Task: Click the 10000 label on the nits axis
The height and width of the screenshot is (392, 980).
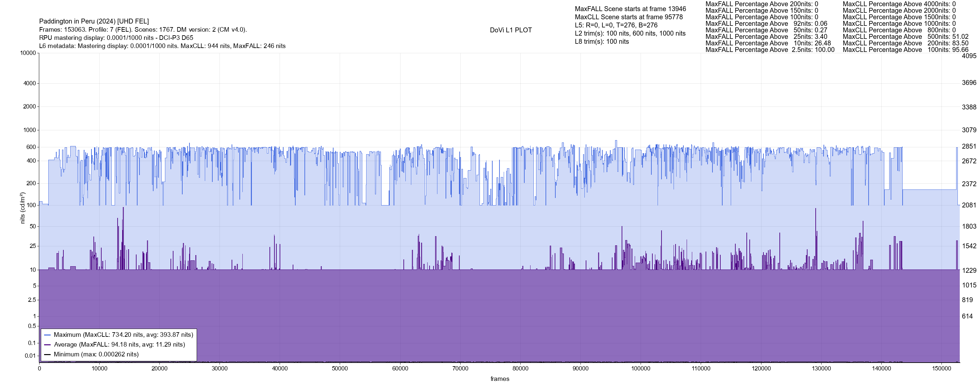Action: [x=28, y=53]
